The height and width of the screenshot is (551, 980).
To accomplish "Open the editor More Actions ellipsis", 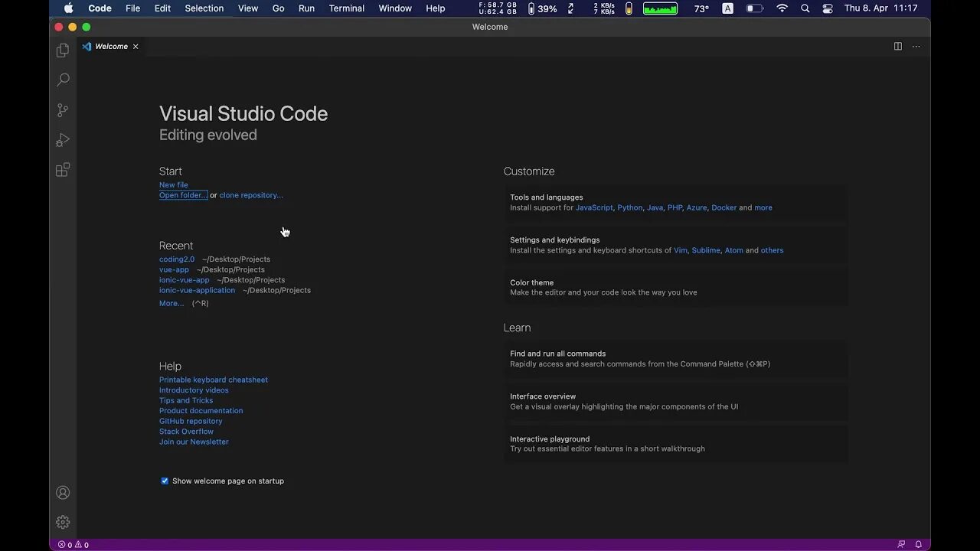I will tap(916, 46).
